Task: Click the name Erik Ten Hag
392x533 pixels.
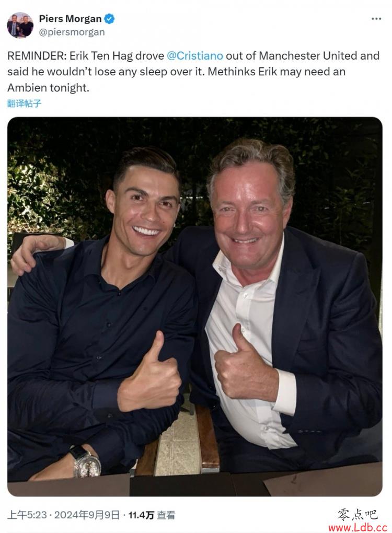Action: [101, 55]
